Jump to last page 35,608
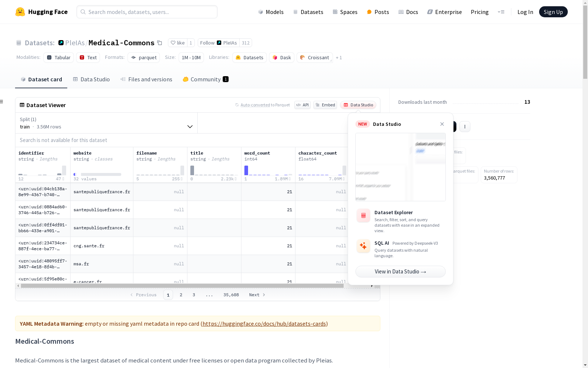The image size is (588, 368). tap(231, 295)
